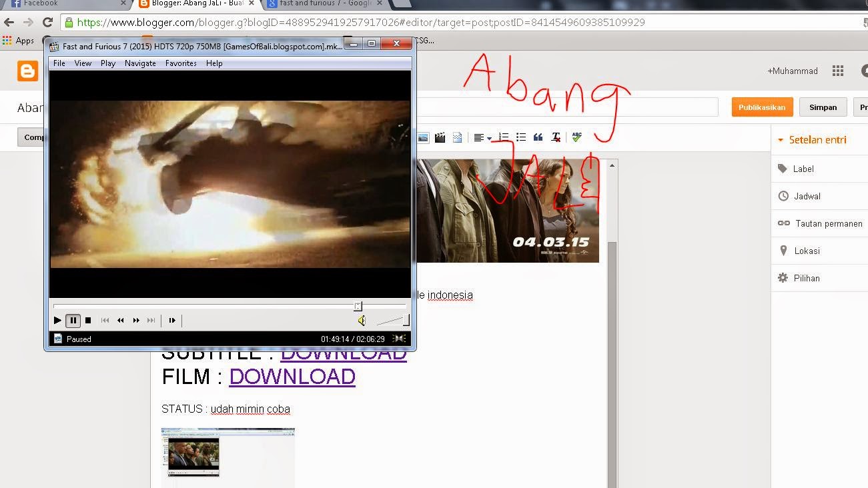Click the word indonesia in post text
This screenshot has width=868, height=488.
click(450, 295)
